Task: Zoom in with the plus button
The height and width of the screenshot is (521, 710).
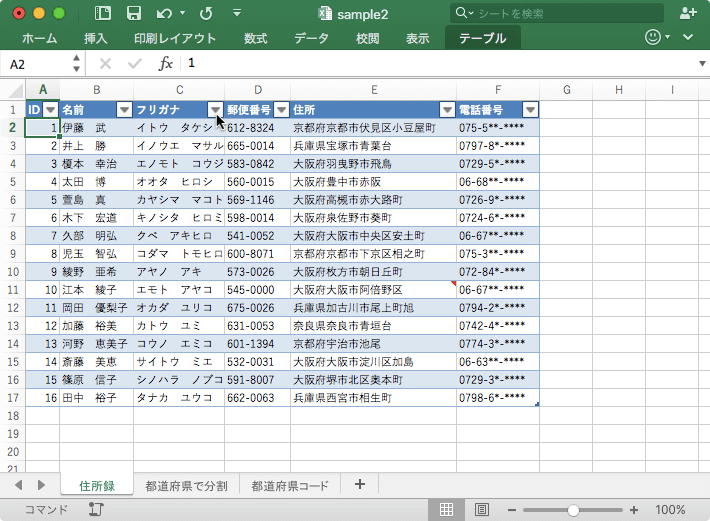Action: pyautogui.click(x=633, y=510)
